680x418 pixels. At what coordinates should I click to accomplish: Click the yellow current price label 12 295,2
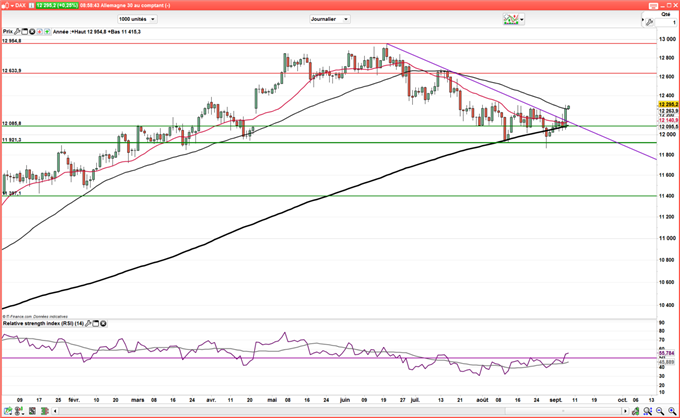coord(668,104)
